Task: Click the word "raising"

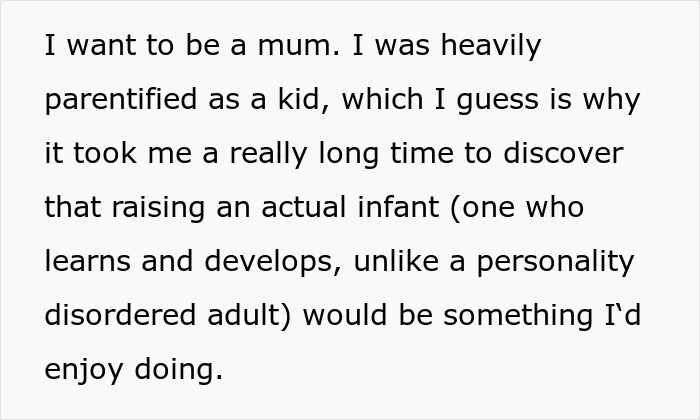Action: click(158, 208)
